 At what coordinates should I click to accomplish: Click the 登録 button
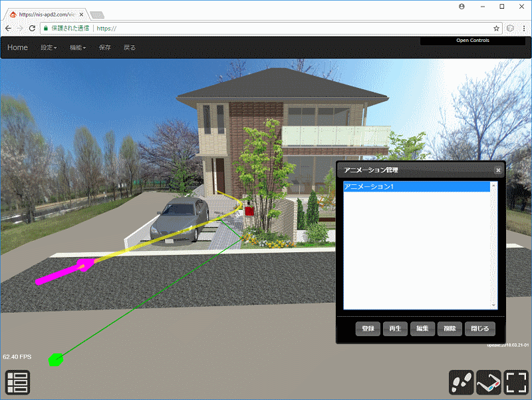368,329
